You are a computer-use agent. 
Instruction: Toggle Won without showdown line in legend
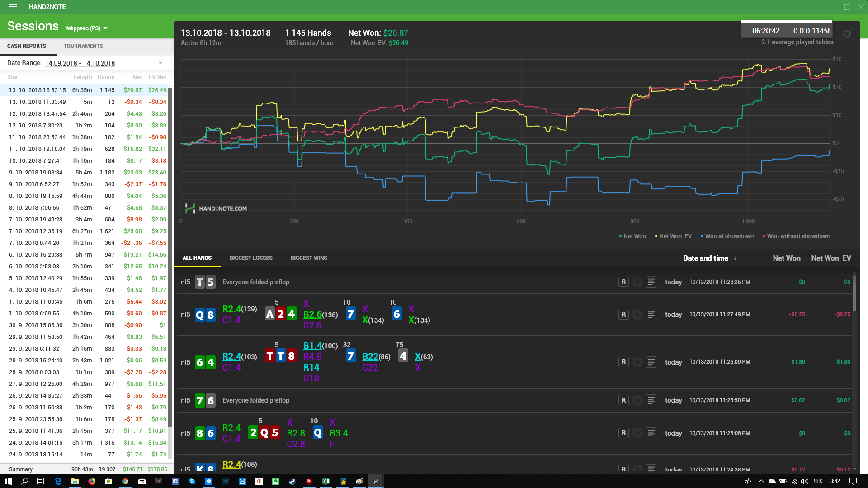[796, 236]
